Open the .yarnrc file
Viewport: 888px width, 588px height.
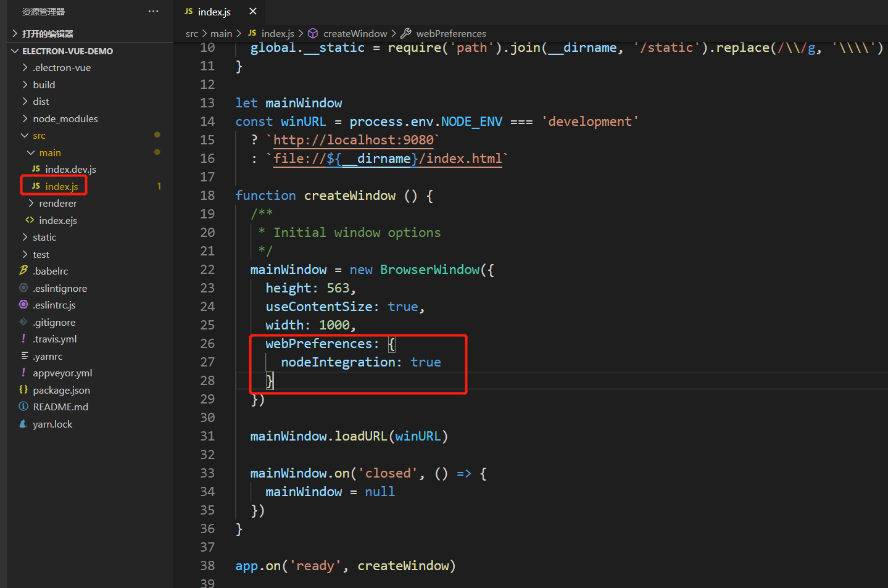[x=48, y=356]
